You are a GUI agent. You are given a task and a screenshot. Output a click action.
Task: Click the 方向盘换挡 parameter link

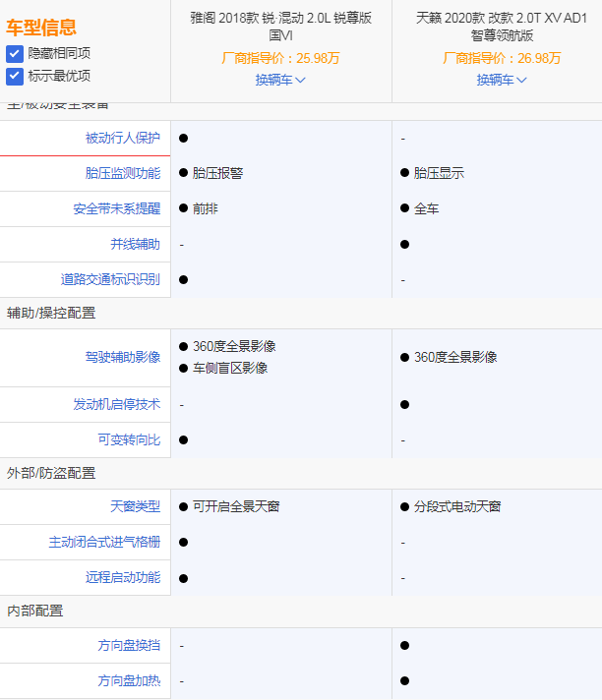coord(129,645)
